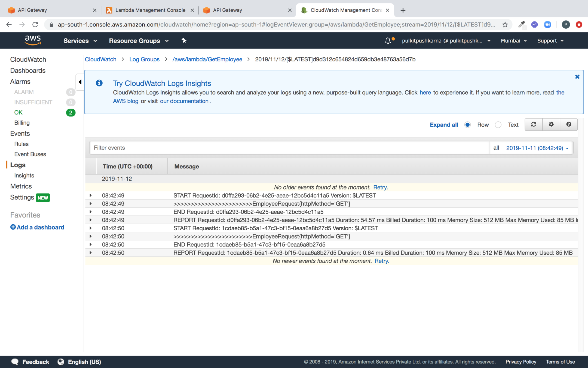Viewport: 588px width, 368px height.
Task: Click the Log Groups breadcrumb link
Action: pos(144,59)
